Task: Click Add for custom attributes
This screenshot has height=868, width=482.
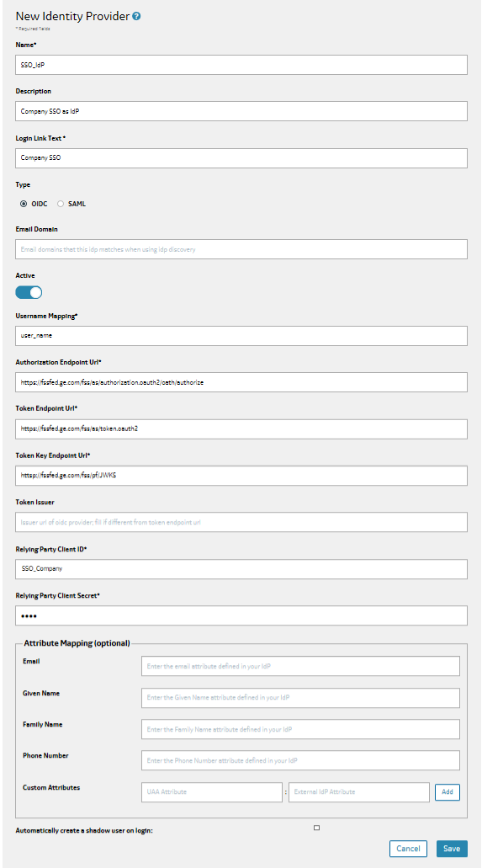Action: click(x=448, y=791)
